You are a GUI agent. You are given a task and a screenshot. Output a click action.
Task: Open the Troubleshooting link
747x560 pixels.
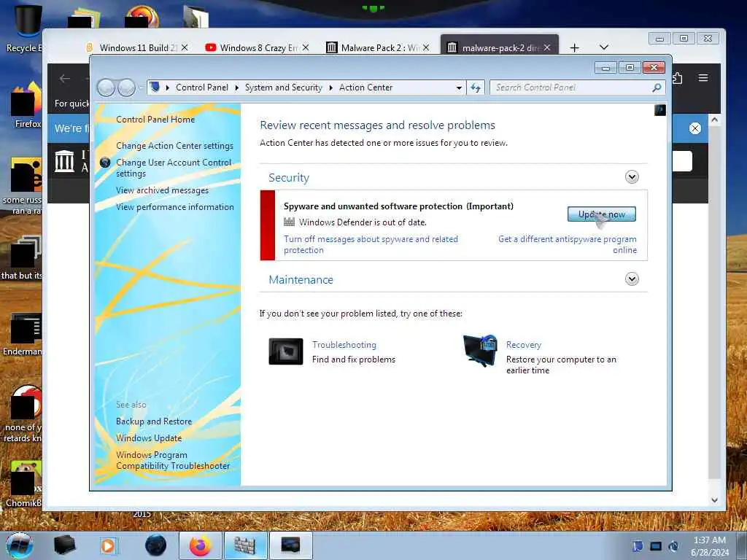pos(344,345)
